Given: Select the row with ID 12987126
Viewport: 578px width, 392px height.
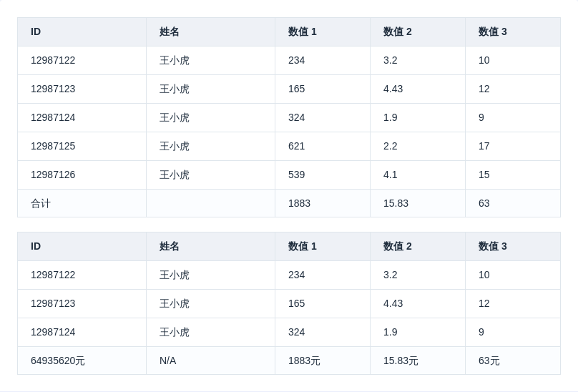Looking at the screenshot, I should 53,175.
